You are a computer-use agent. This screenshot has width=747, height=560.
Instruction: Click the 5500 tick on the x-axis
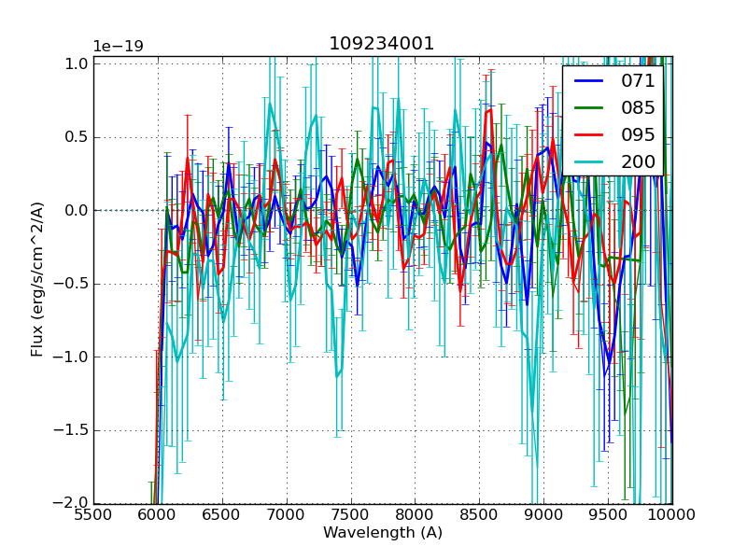pos(93,514)
